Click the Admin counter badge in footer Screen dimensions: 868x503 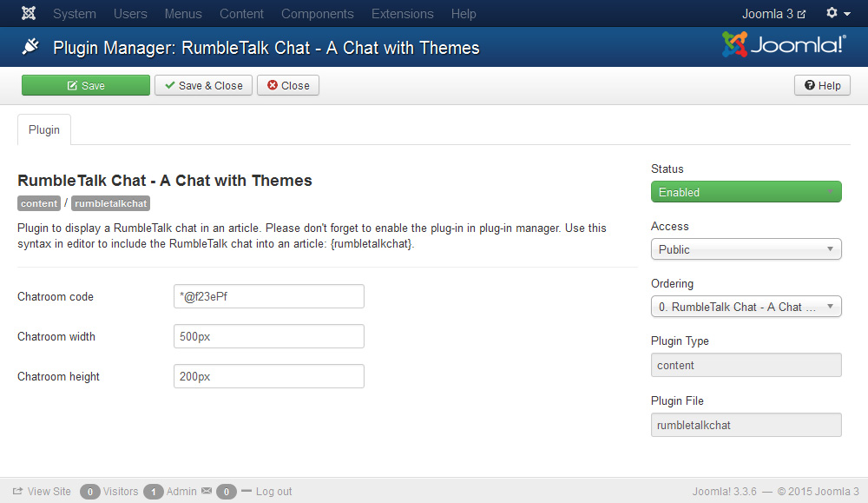(153, 491)
